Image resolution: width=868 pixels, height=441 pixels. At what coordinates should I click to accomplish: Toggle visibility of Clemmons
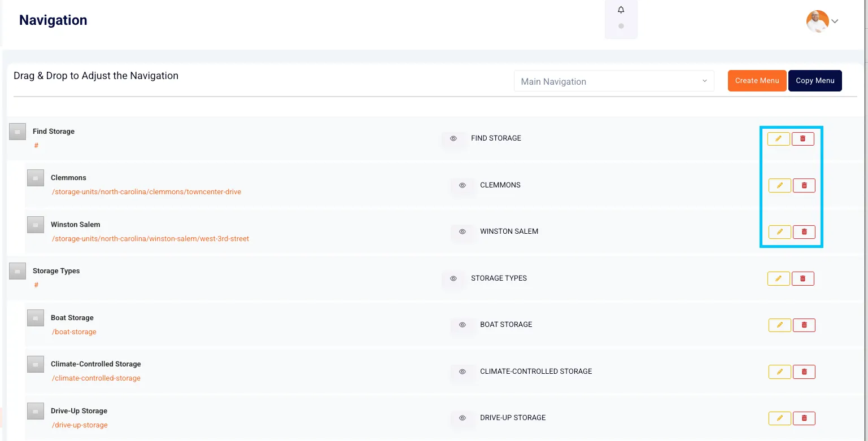pos(463,185)
